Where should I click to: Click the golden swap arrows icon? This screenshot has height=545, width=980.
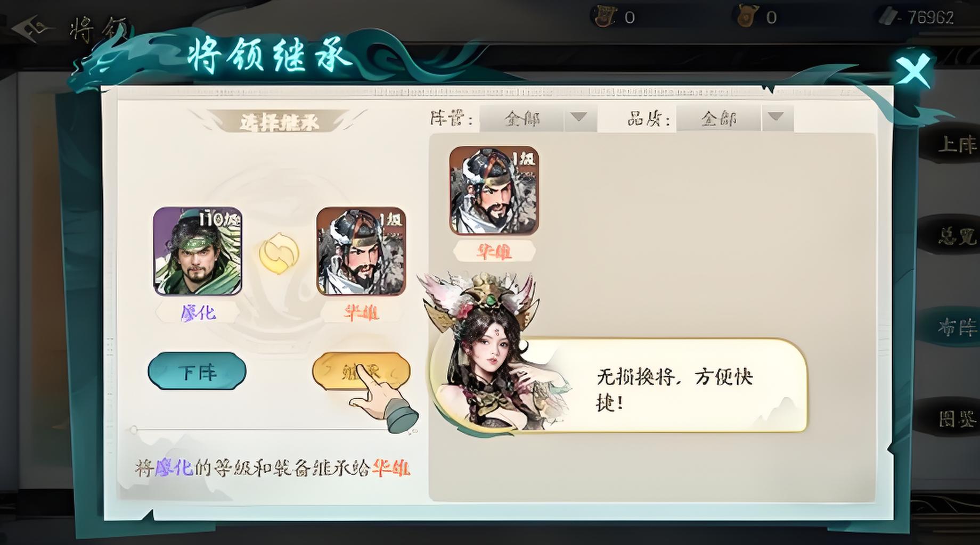coord(279,254)
